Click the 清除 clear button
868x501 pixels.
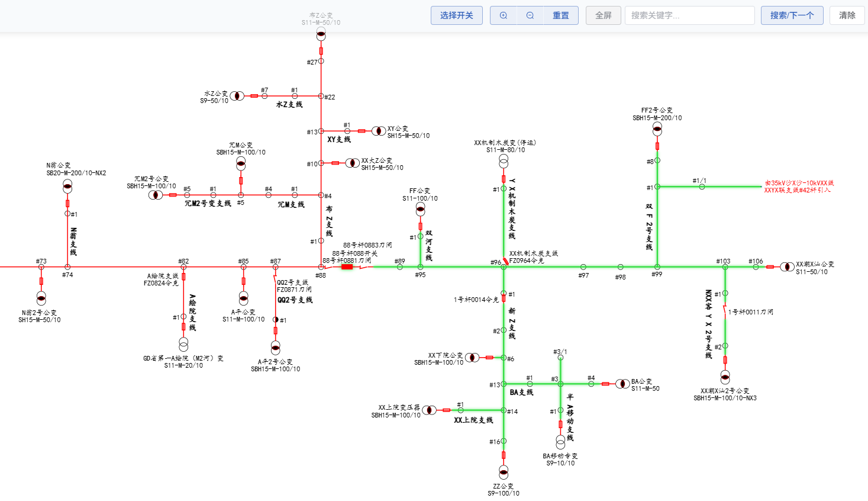pos(847,15)
